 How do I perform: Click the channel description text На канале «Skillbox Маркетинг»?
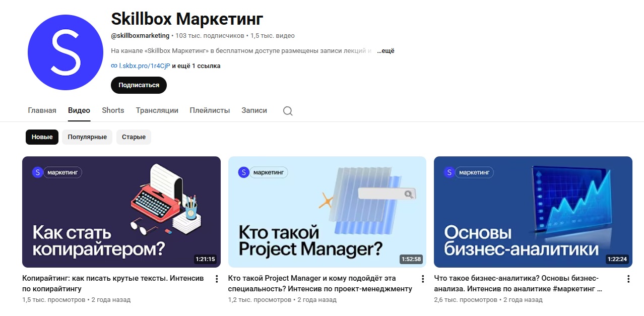click(241, 51)
